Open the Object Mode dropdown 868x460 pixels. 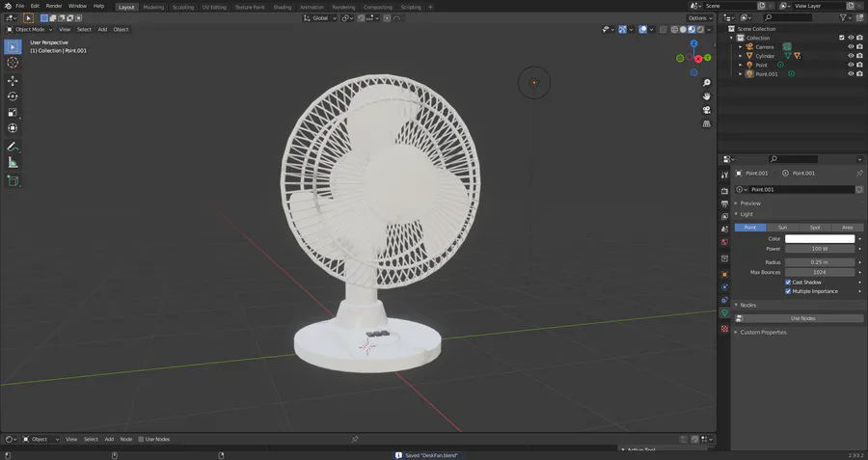29,29
